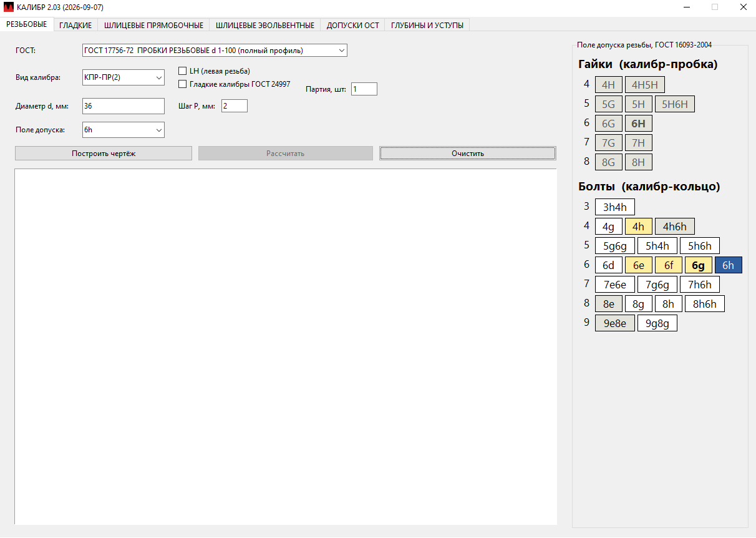Choose bolt tolerance 6d
This screenshot has width=756, height=538.
[609, 265]
